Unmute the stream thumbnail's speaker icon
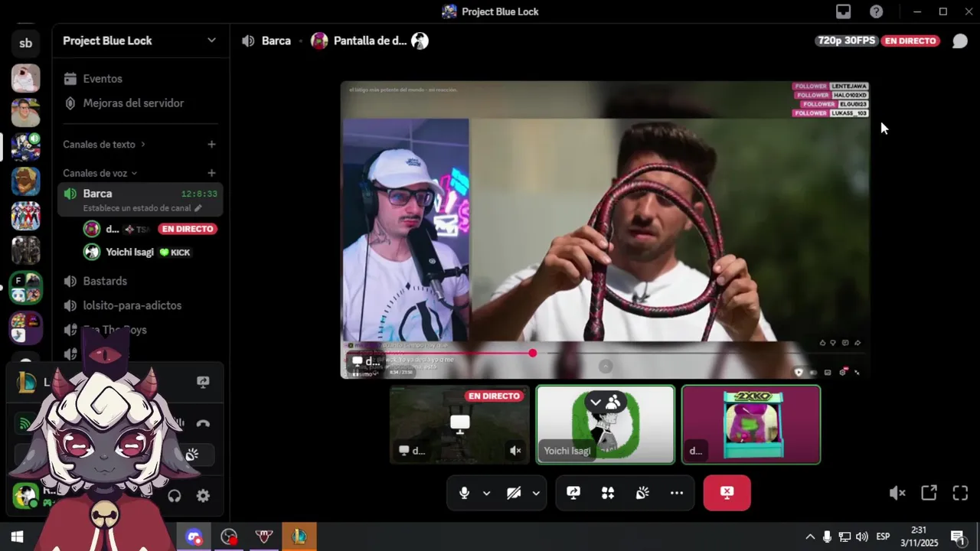The image size is (980, 551). click(515, 451)
